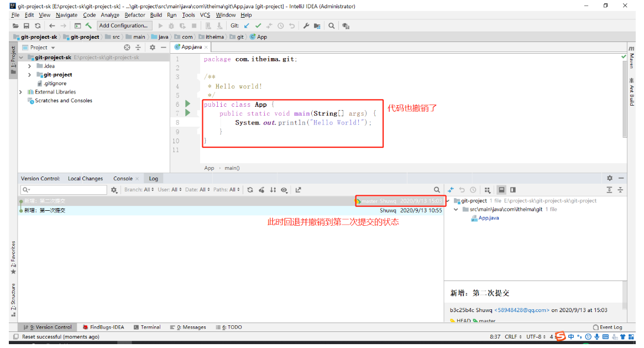Toggle the Show Details pane button
Viewport: 644px width, 348px height.
[x=501, y=190]
